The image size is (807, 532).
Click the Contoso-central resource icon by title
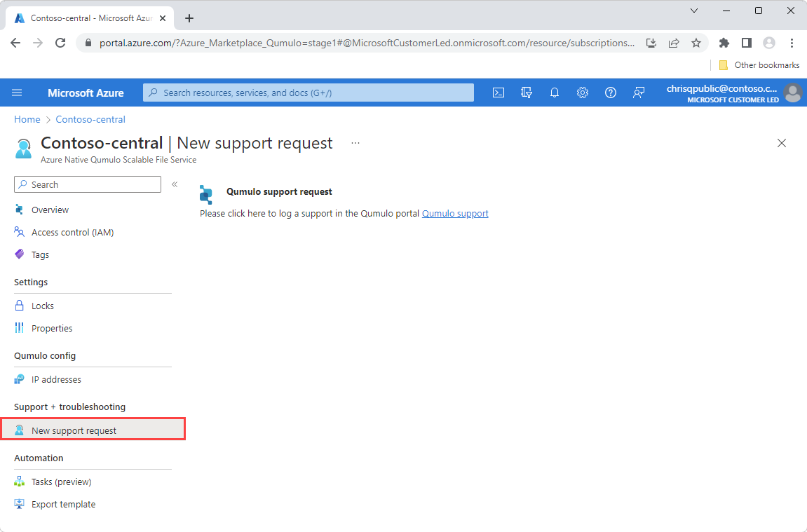pos(23,148)
